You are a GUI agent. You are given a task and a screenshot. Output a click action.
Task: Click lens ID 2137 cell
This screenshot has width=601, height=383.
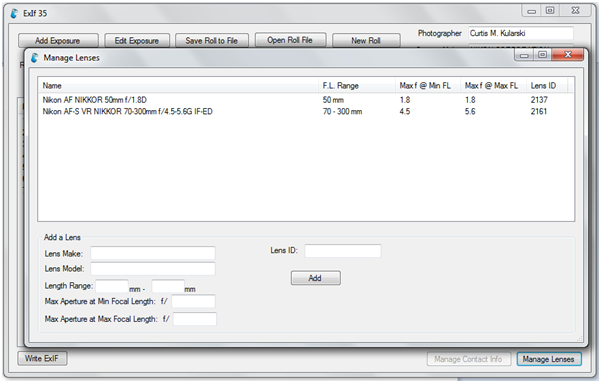[x=539, y=100]
